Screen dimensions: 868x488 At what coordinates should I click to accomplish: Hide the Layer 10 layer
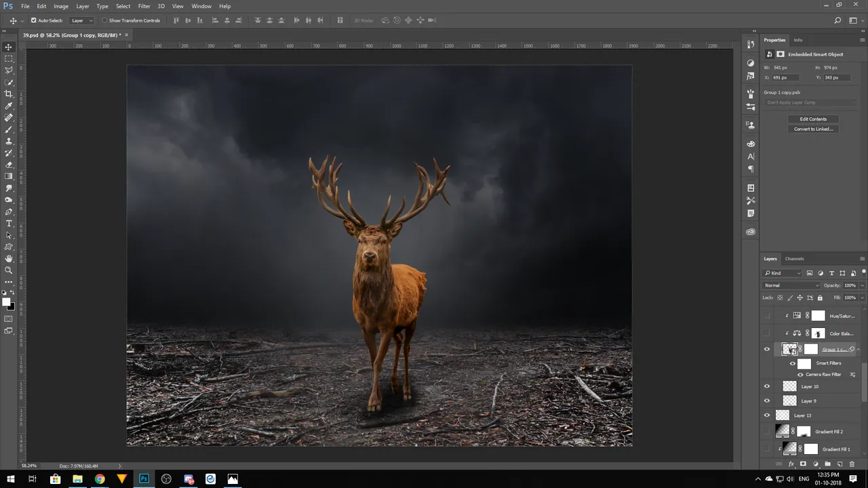(767, 386)
